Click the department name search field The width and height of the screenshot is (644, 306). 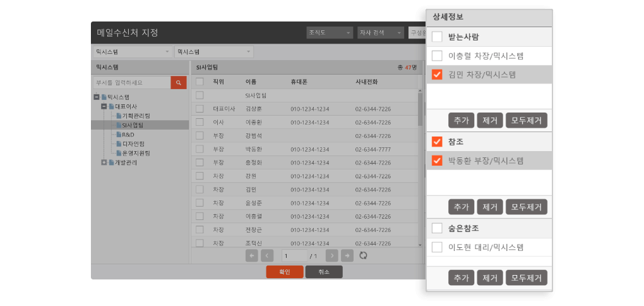[132, 83]
